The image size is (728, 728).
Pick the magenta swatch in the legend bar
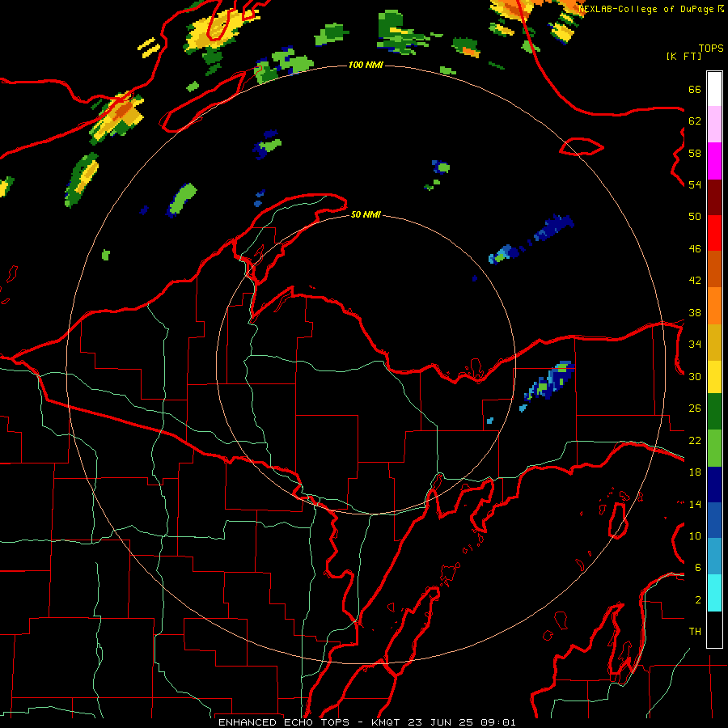pos(714,161)
